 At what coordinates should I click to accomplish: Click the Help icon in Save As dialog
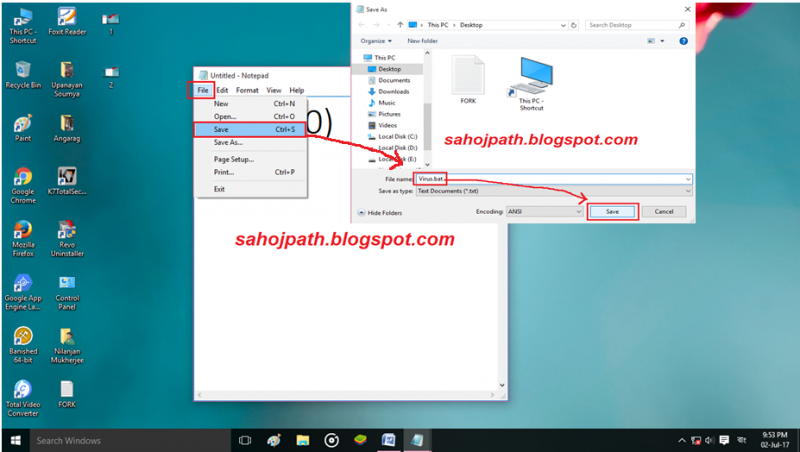[684, 41]
